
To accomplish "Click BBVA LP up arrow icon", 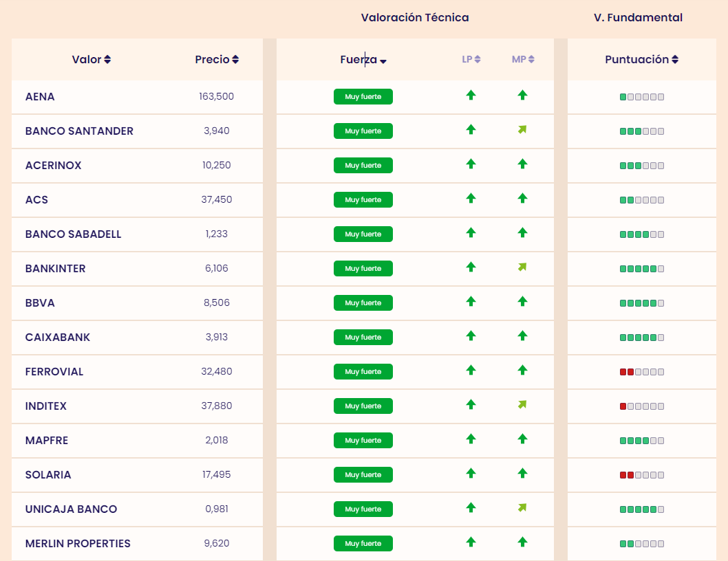I will click(471, 301).
